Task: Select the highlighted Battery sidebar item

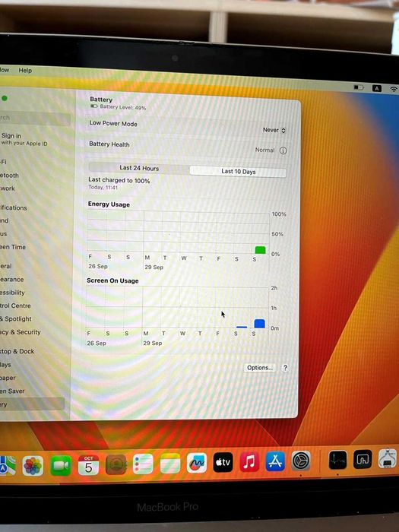Action: 32,404
